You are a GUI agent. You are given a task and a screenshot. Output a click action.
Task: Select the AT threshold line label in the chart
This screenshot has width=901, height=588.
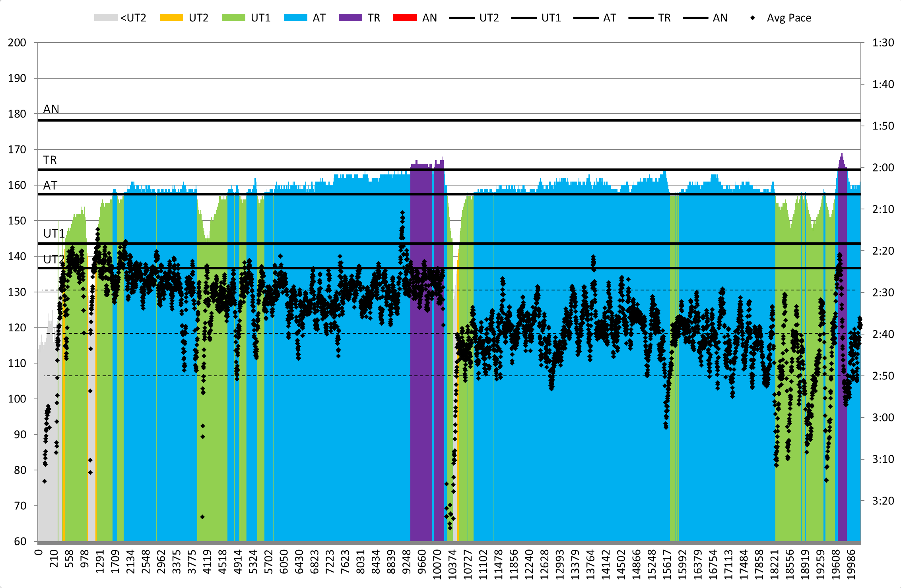coord(50,186)
